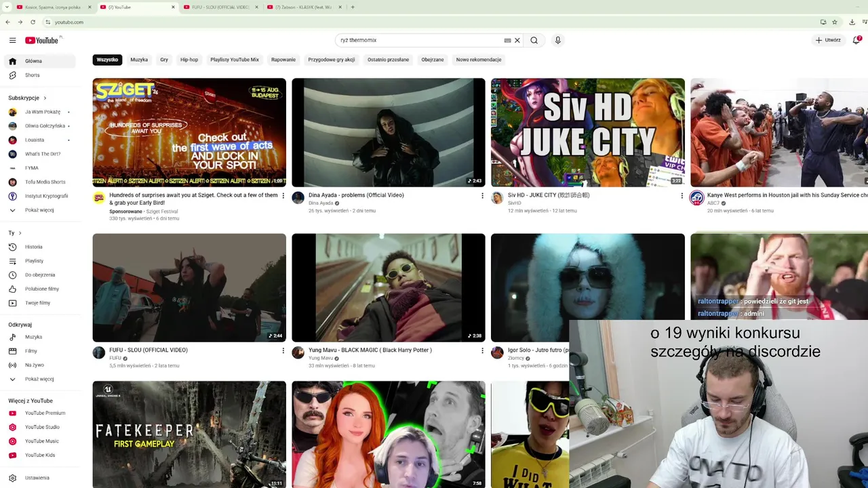Open YouTube Kids link
Screen dimensions: 868x488
point(41,455)
